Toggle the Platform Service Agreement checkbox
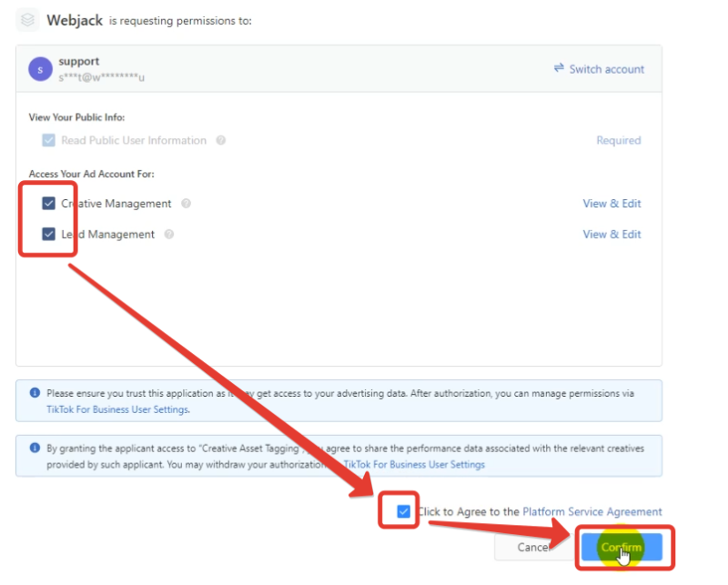 tap(403, 511)
